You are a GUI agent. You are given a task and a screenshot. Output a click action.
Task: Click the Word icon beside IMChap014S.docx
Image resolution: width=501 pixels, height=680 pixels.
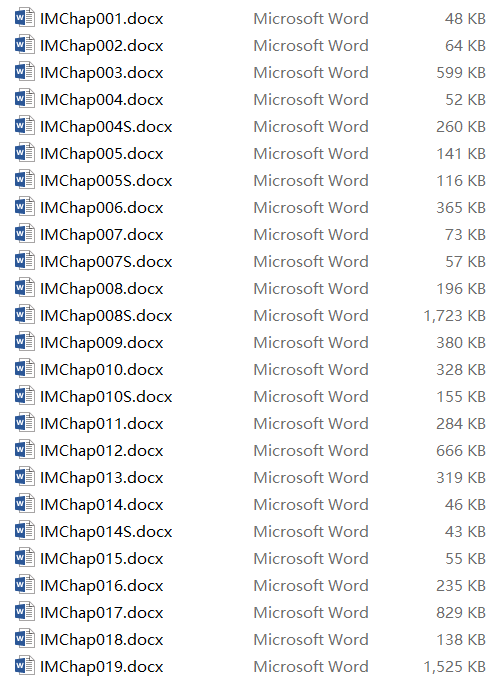point(24,531)
